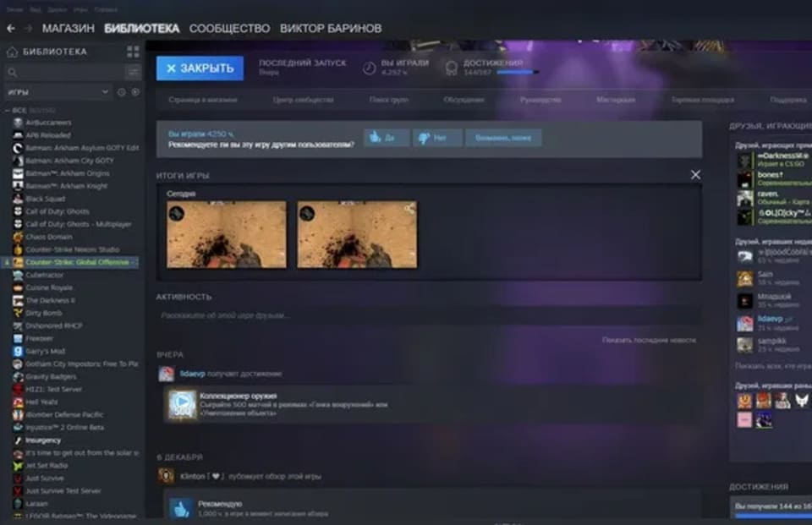The height and width of the screenshot is (525, 812).
Task: Open the library home icon
Action: (x=12, y=52)
